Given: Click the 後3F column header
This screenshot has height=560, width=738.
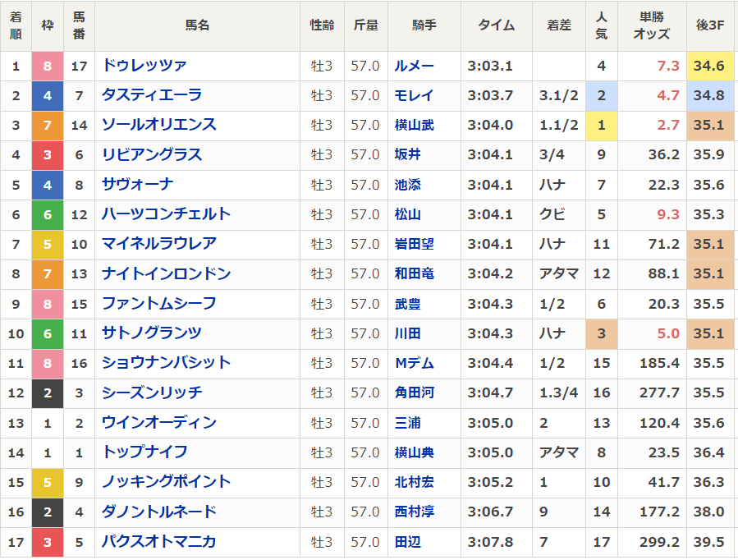Looking at the screenshot, I should tap(710, 25).
